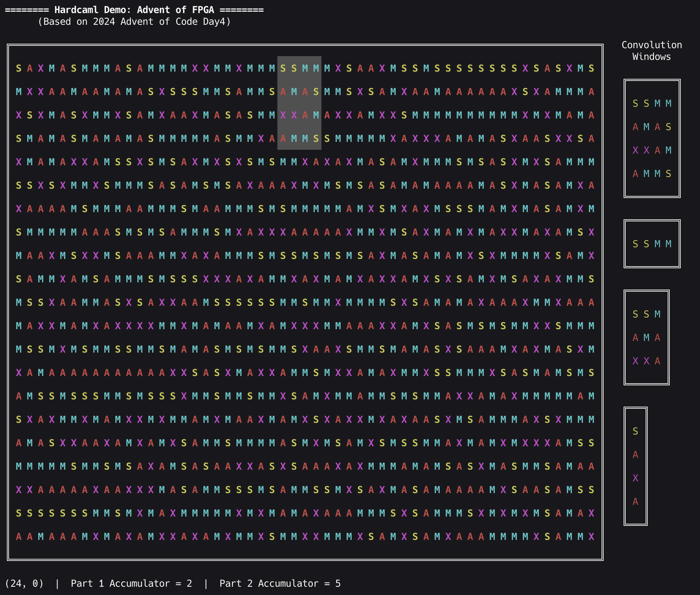Click the 'A M M S' row in 4x4 window
Image resolution: width=700 pixels, height=595 pixels.
point(652,174)
